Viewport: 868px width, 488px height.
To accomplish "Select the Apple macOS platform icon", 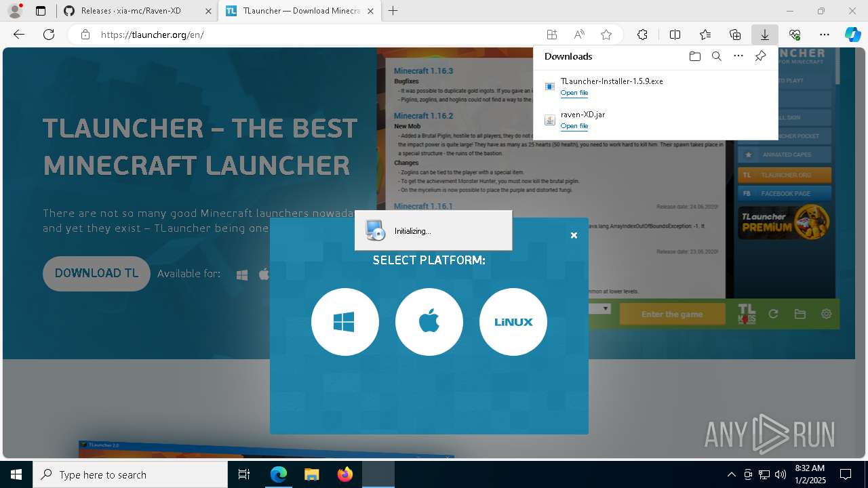I will pyautogui.click(x=429, y=322).
